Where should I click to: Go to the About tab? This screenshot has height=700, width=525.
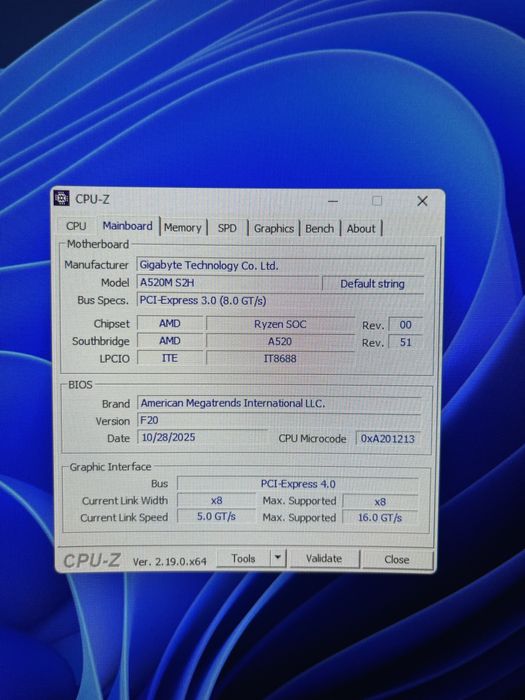pos(361,229)
